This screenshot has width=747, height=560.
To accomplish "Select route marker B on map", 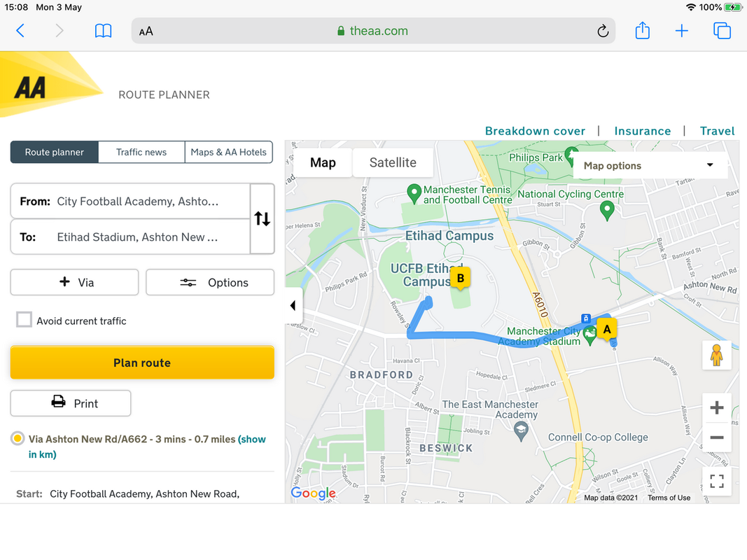I will (460, 278).
